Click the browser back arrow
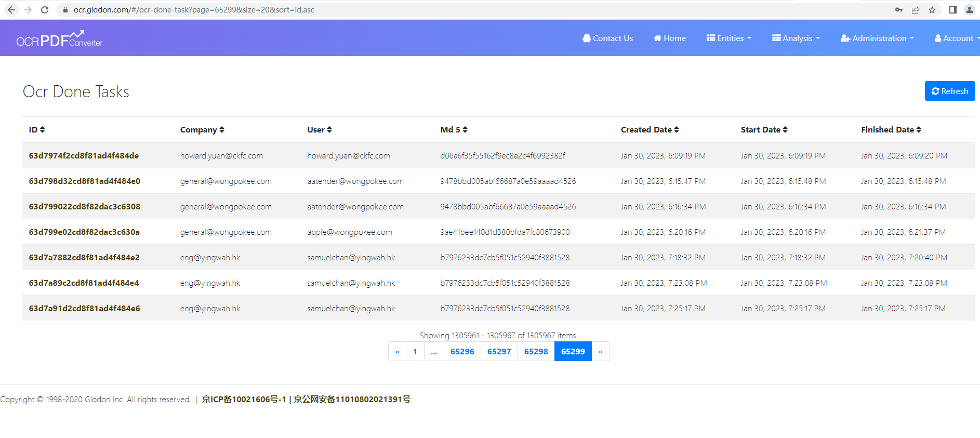980x438 pixels. coord(11,10)
